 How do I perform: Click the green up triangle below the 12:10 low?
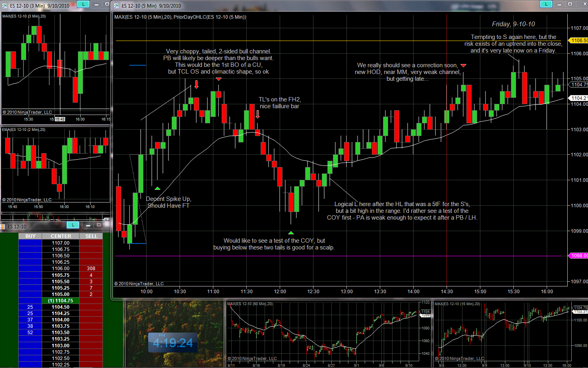291,233
